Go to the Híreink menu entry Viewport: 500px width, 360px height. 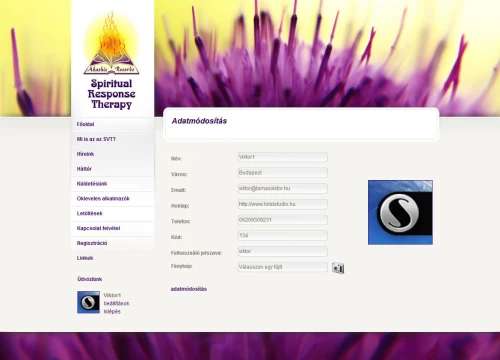pyautogui.click(x=85, y=154)
